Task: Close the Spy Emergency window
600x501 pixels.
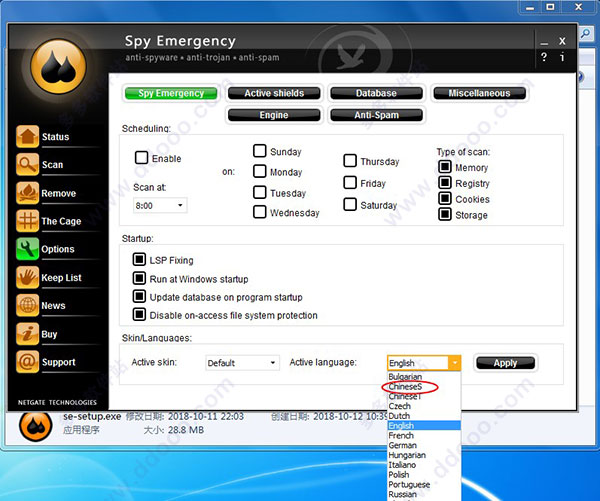Action: (x=562, y=41)
